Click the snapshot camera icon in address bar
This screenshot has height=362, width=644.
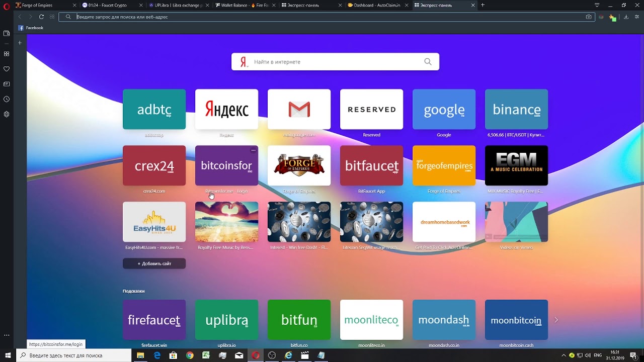tap(589, 17)
